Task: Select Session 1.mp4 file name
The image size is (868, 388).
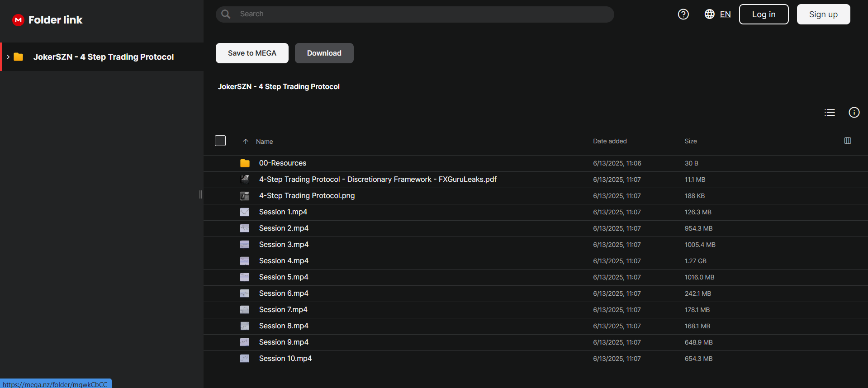Action: (x=283, y=212)
